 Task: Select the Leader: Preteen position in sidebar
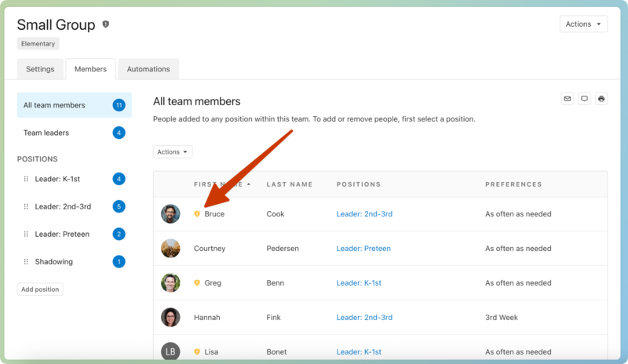coord(62,235)
